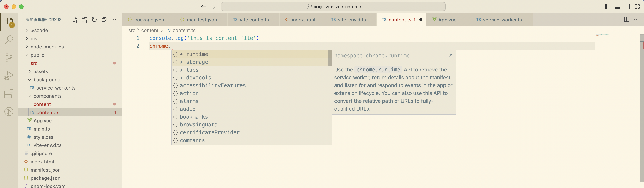Select the Source Control icon
This screenshot has height=188, width=644.
9,58
